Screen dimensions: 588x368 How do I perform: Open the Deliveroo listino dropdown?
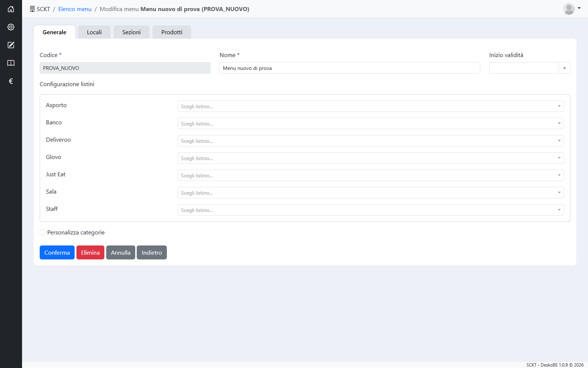click(371, 141)
